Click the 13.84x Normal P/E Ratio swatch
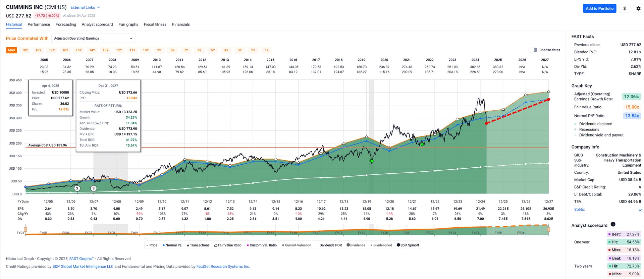The image size is (644, 279). (631, 116)
